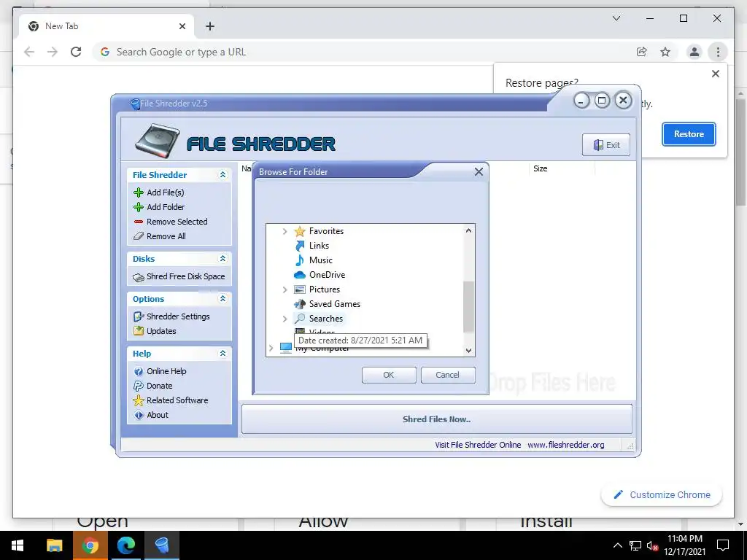Open the Chrome profile avatar icon
The height and width of the screenshot is (560, 747).
pos(694,52)
